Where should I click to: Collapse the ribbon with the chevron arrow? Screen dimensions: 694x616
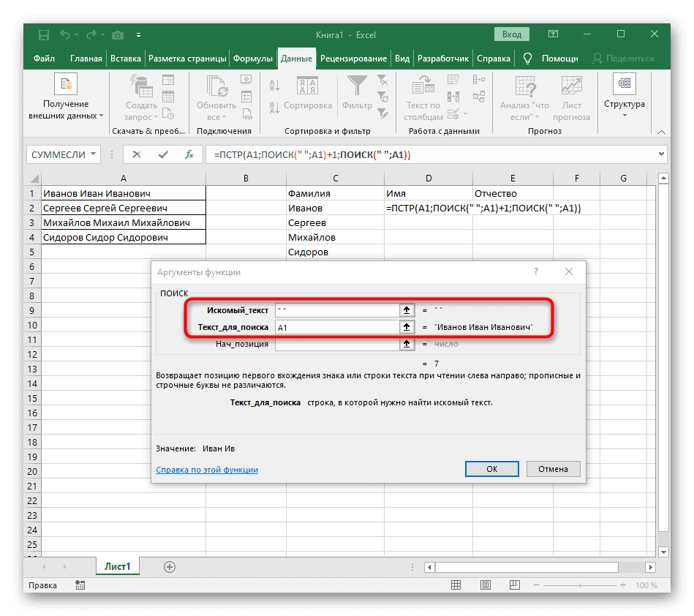(x=662, y=132)
